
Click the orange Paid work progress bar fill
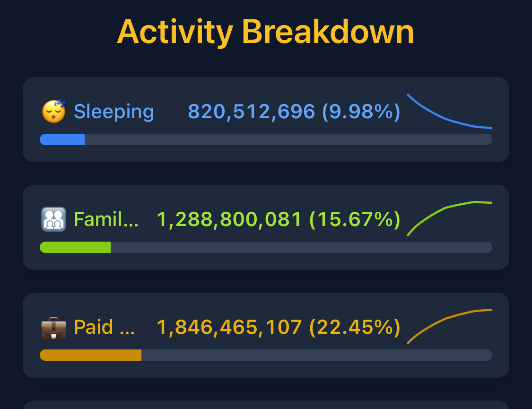(x=91, y=355)
